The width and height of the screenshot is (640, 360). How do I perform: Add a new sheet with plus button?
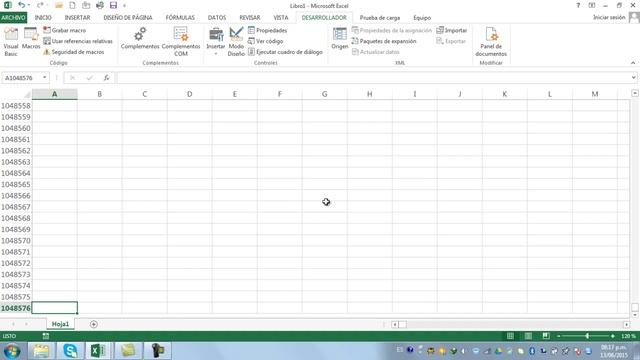[x=93, y=324]
